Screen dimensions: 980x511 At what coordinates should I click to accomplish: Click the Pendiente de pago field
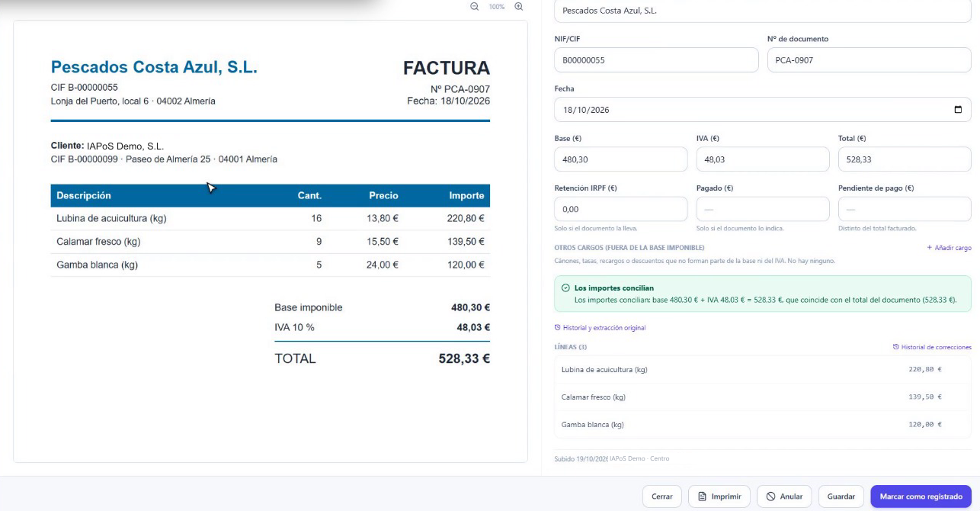click(x=905, y=209)
